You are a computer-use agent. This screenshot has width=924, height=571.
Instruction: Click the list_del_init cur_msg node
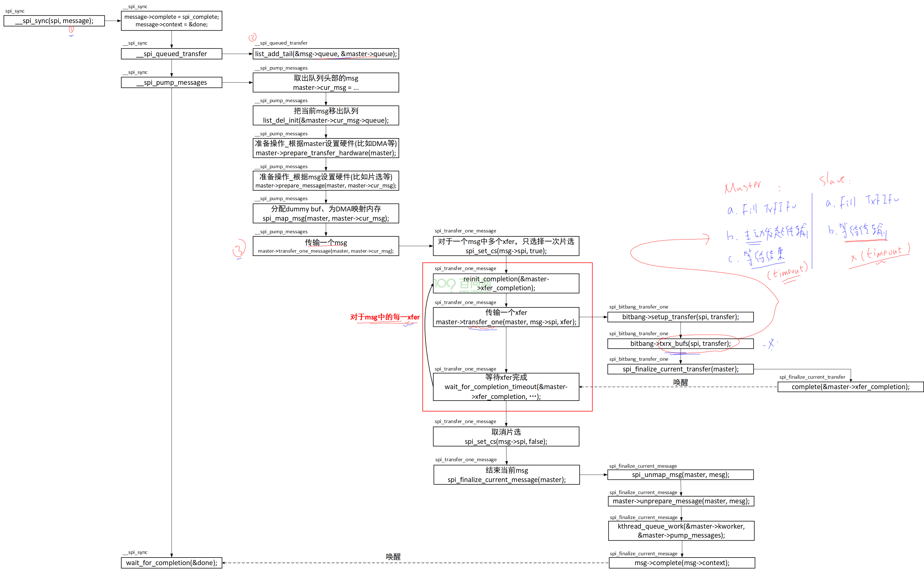pyautogui.click(x=326, y=116)
